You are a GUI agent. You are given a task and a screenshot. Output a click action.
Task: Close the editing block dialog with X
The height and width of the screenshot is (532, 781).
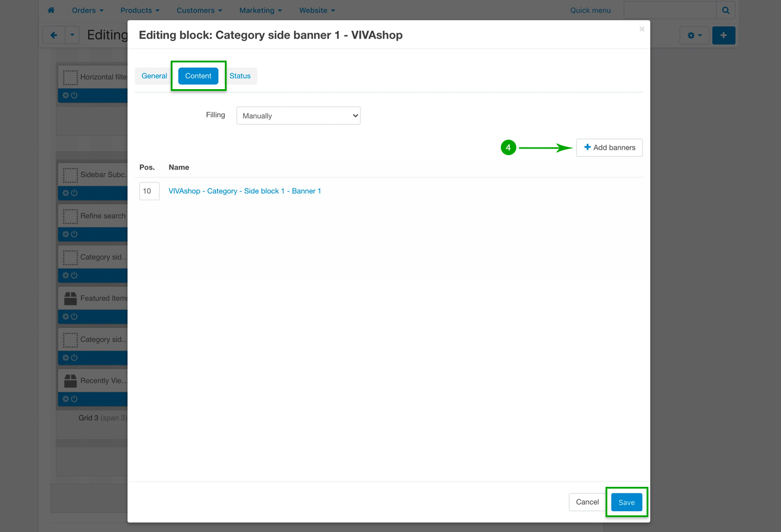click(642, 29)
